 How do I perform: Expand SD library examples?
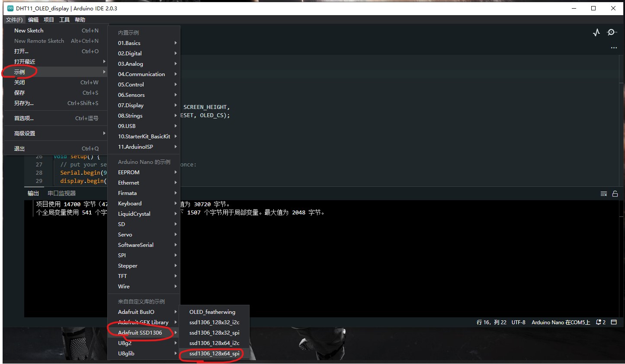click(144, 224)
